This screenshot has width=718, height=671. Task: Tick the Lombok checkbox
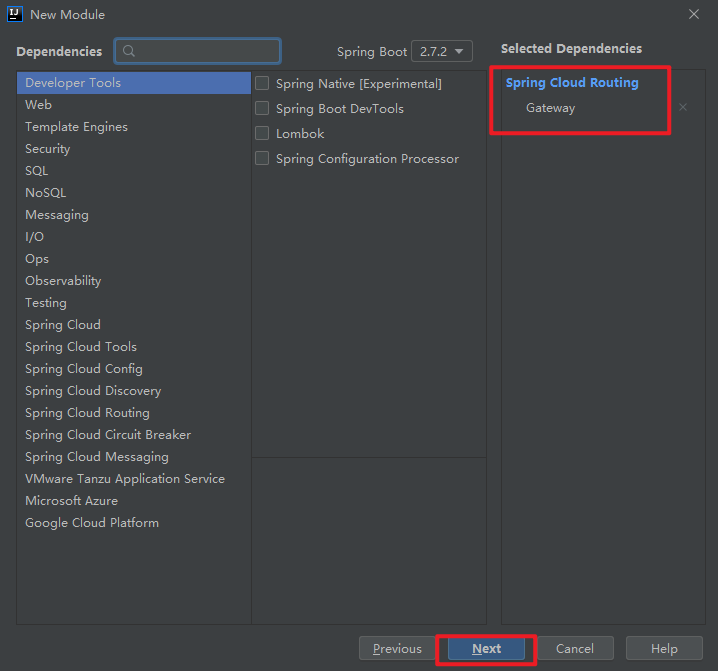point(262,134)
